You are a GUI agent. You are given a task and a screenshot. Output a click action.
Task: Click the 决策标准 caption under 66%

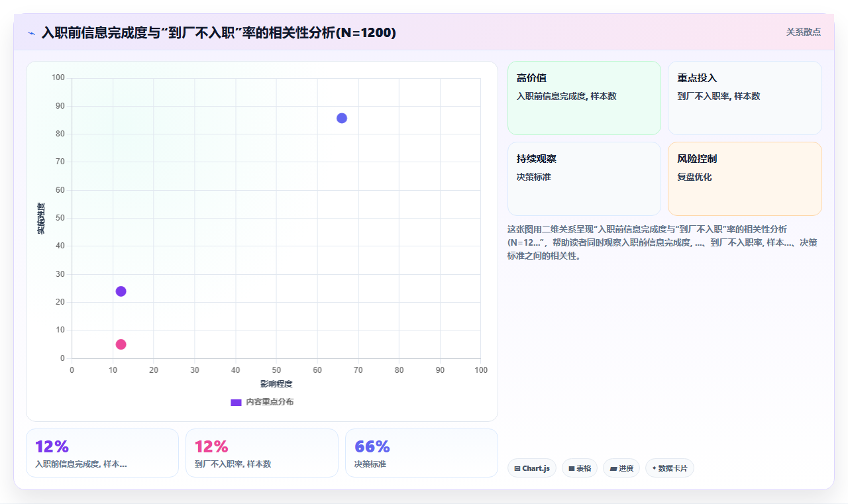[370, 464]
